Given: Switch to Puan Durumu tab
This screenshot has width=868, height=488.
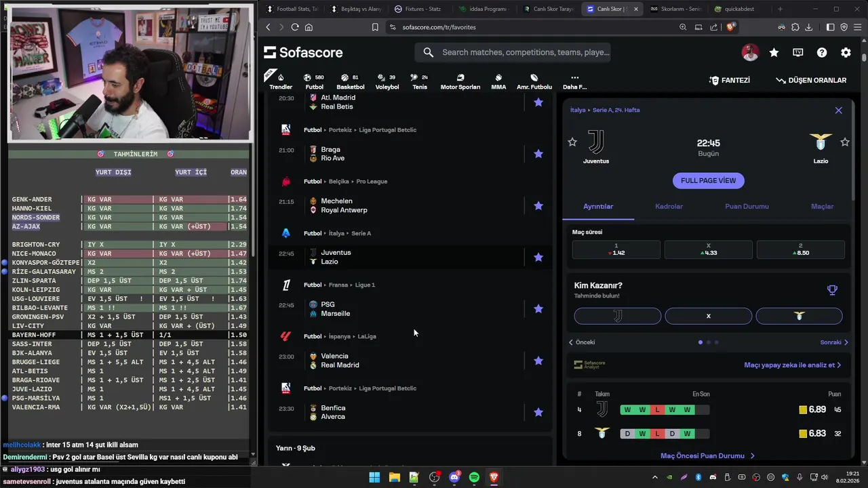Looking at the screenshot, I should pyautogui.click(x=747, y=206).
